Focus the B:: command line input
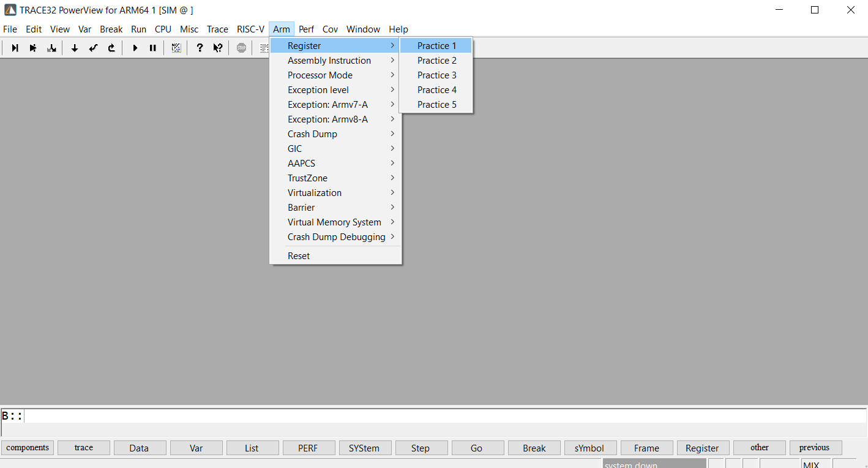The height and width of the screenshot is (468, 868). click(x=446, y=416)
